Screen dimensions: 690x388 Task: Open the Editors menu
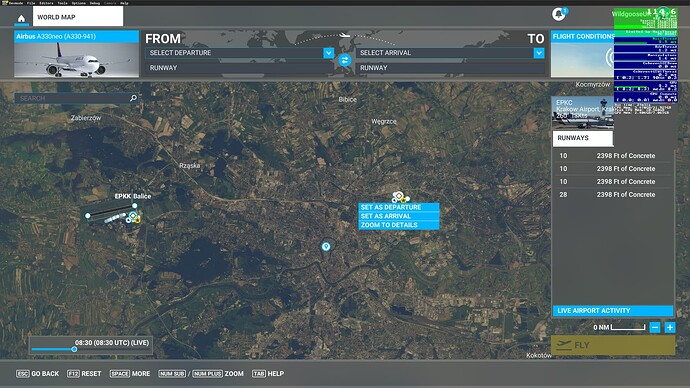tap(46, 3)
